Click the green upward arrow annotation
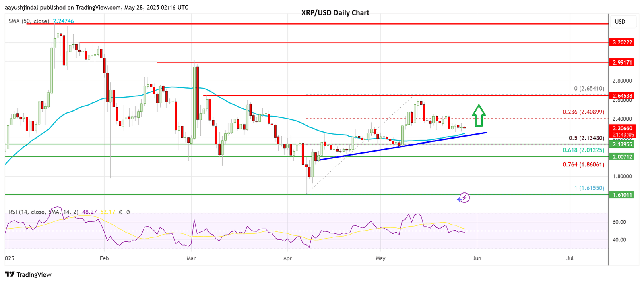 [x=478, y=115]
